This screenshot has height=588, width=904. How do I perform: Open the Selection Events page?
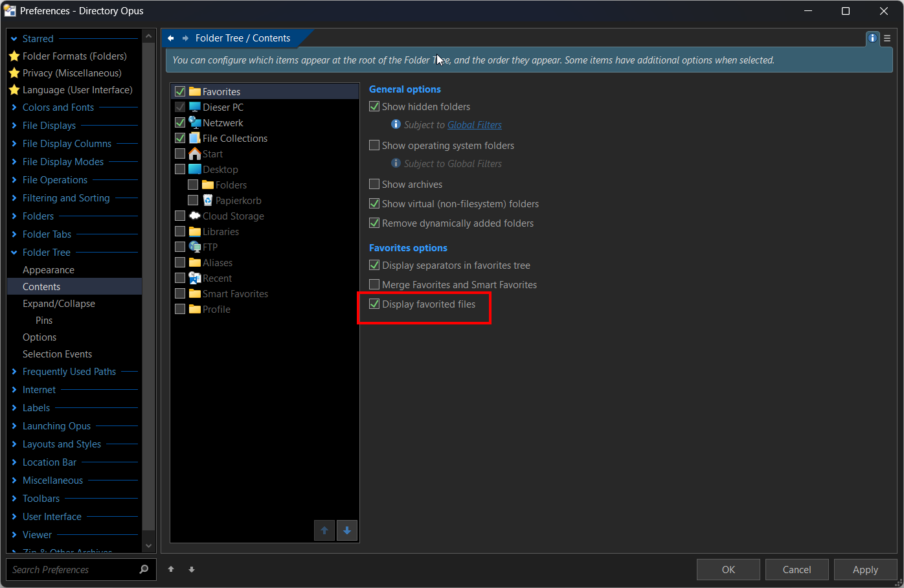[57, 354]
